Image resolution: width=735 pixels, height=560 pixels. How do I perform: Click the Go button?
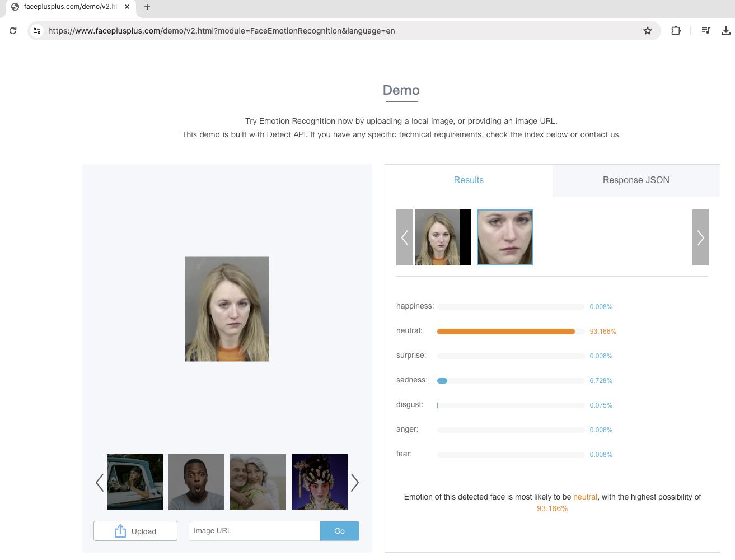tap(340, 531)
